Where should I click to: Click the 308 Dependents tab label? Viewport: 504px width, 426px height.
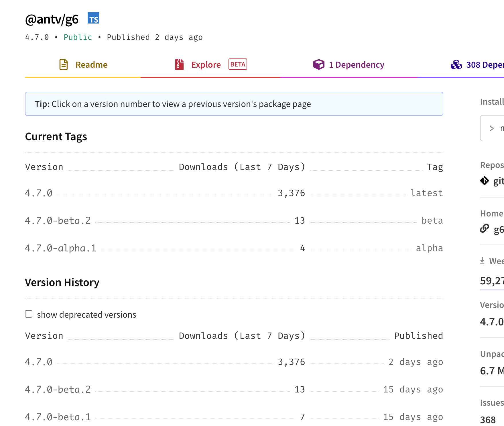tap(485, 65)
